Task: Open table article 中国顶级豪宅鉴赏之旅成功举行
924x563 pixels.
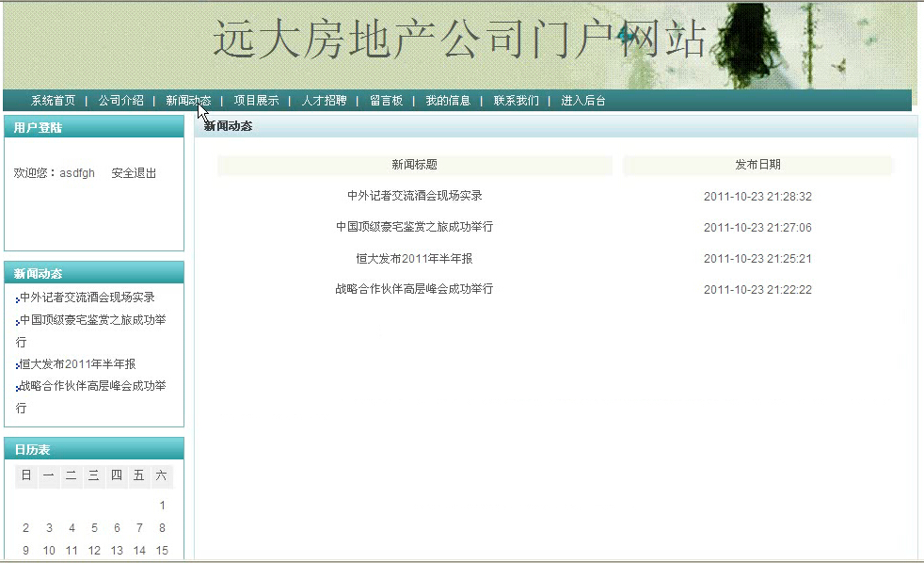Action: point(415,227)
